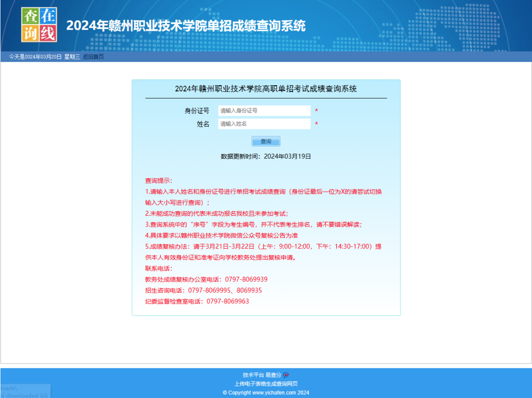Click the 身份证号 input field

264,110
